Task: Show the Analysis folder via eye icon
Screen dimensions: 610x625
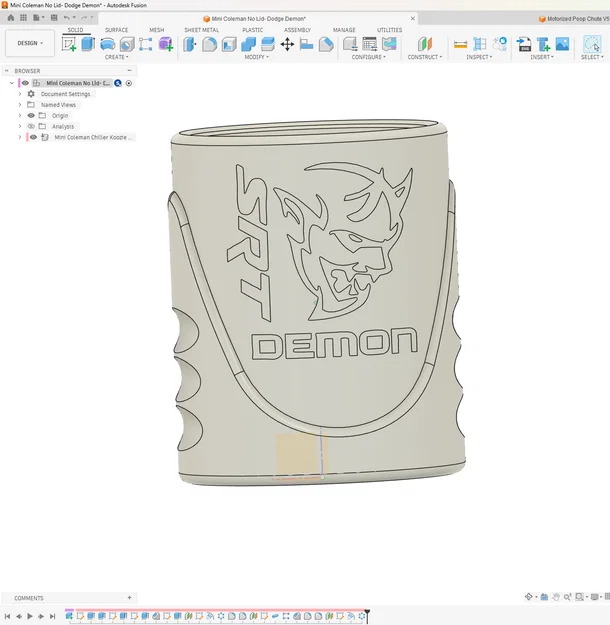Action: pyautogui.click(x=31, y=126)
